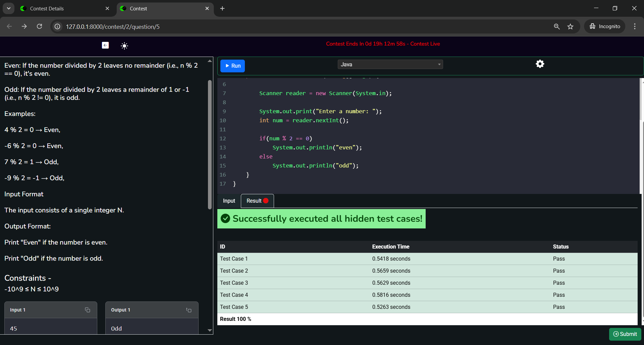This screenshot has height=345, width=644.
Task: Click the browser zoom magnifier icon
Action: pos(557,26)
